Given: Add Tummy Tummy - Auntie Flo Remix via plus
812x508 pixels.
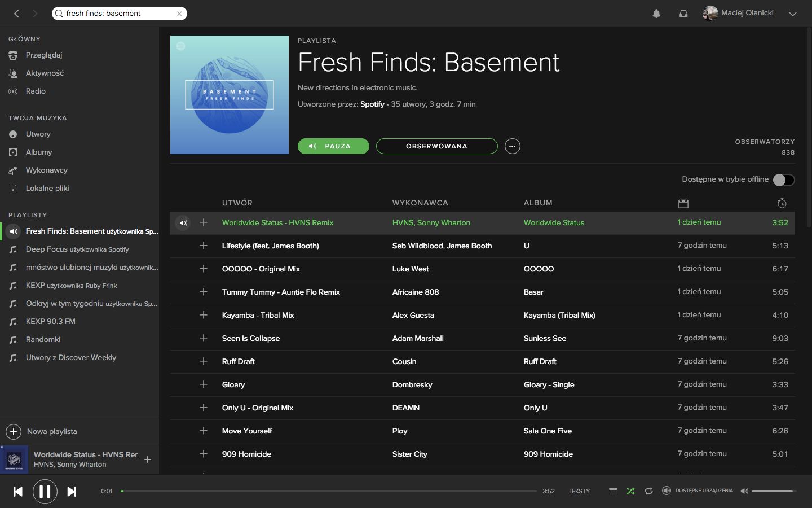Looking at the screenshot, I should click(x=204, y=292).
